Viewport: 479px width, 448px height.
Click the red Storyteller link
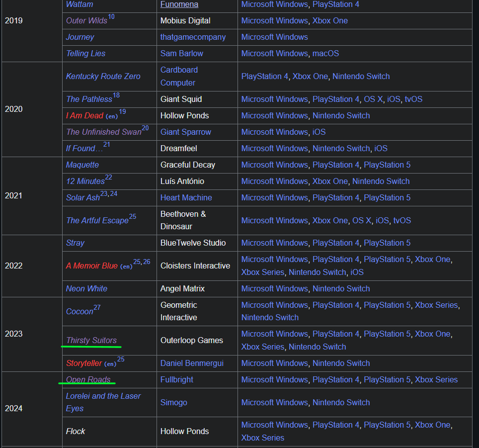click(x=84, y=363)
